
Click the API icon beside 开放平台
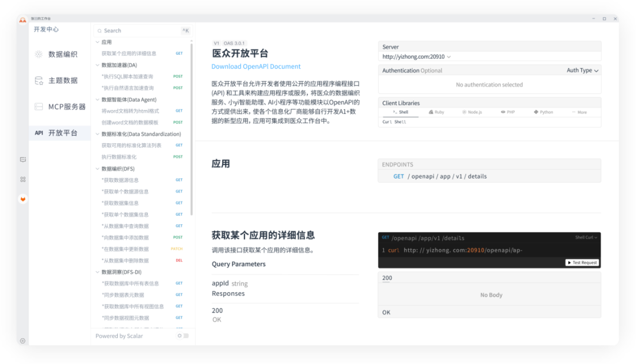[38, 133]
